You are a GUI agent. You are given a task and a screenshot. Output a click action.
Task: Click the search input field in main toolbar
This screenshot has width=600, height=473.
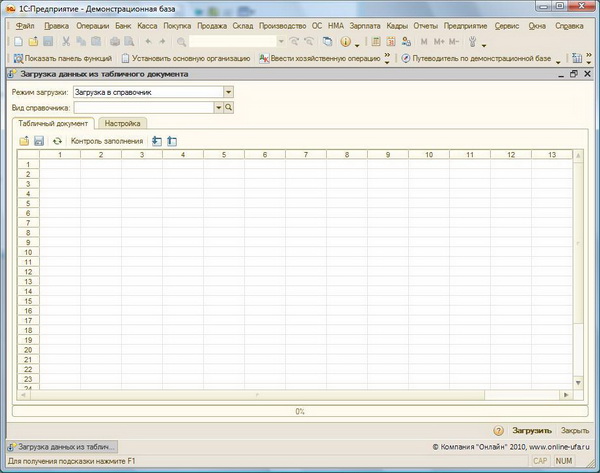coord(233,41)
